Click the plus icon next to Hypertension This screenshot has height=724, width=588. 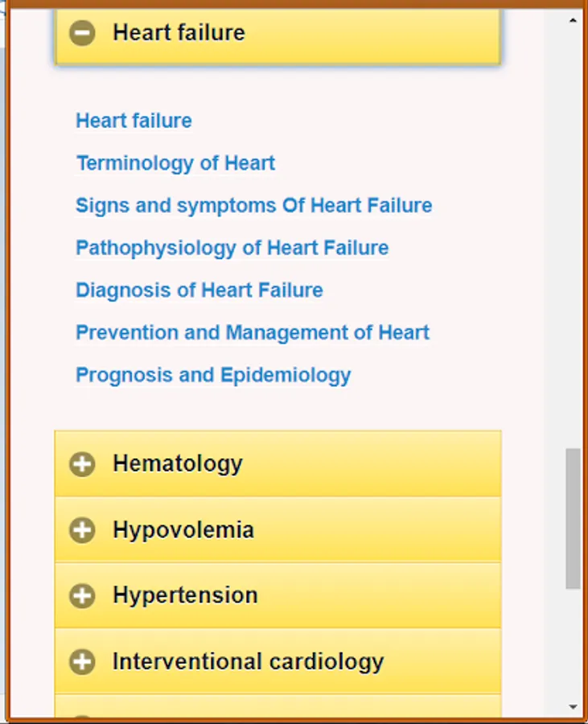[82, 596]
